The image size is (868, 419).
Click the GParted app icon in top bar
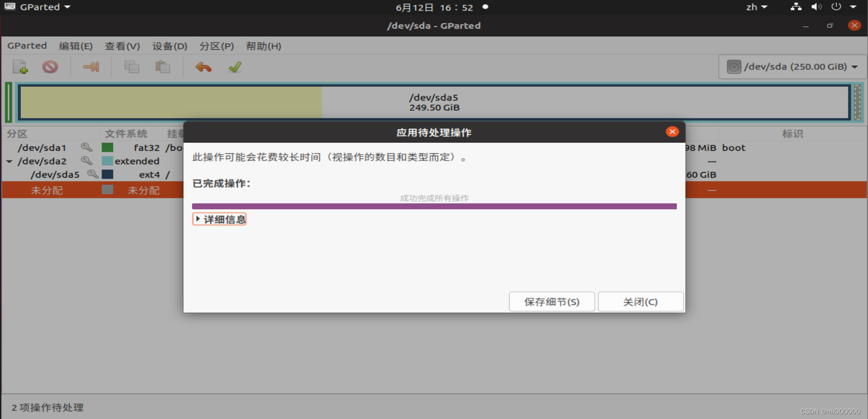pyautogui.click(x=10, y=7)
